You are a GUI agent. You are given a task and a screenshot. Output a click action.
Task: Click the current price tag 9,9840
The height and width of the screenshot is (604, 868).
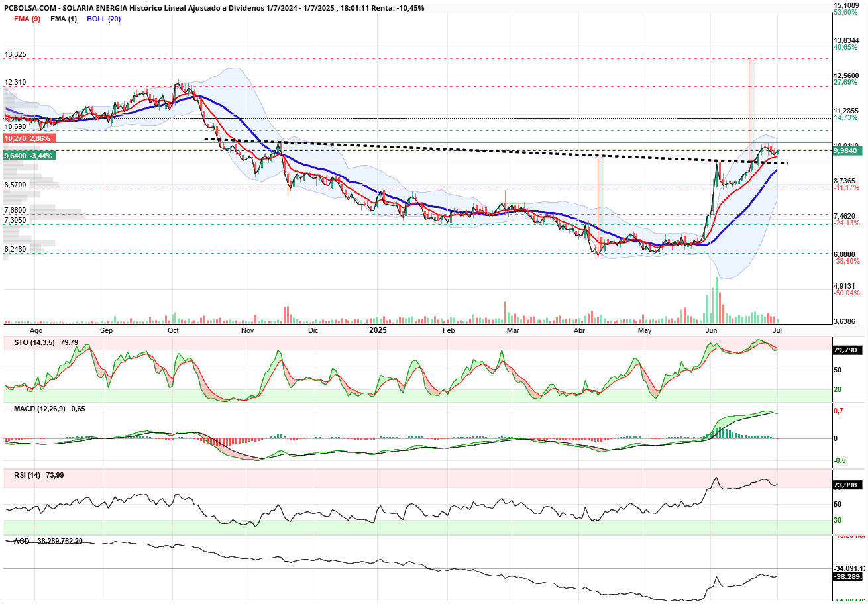[846, 151]
